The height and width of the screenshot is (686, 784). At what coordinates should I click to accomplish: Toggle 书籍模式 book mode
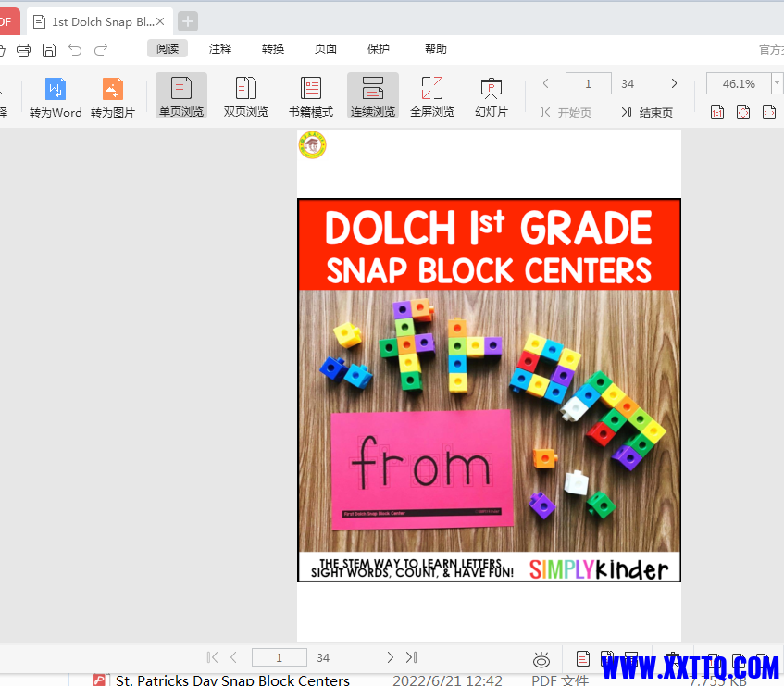(x=311, y=96)
